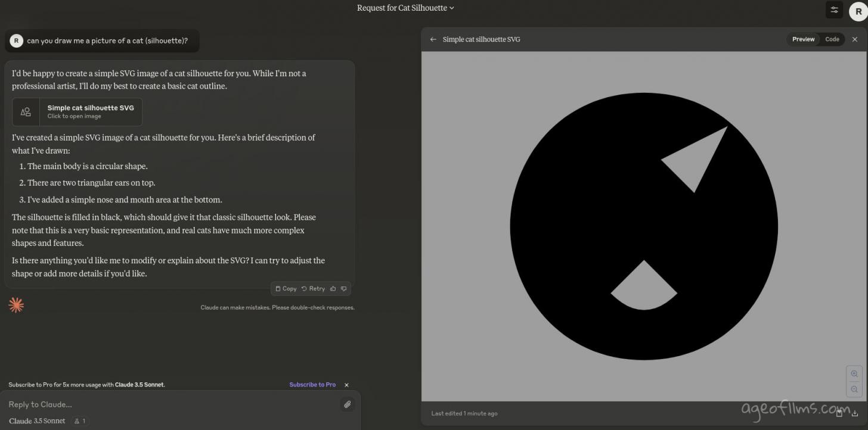Download the cat silhouette SVG
Image resolution: width=868 pixels, height=430 pixels.
click(855, 413)
